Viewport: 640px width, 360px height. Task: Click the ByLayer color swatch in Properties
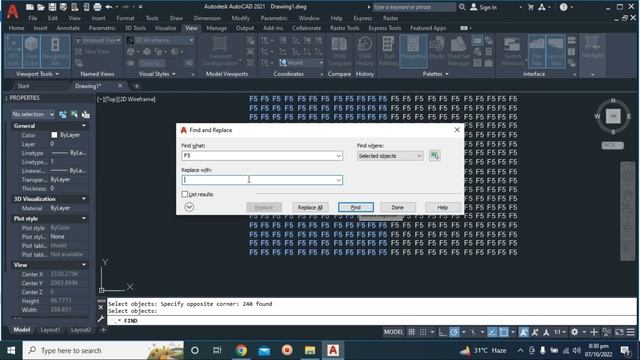click(54, 135)
